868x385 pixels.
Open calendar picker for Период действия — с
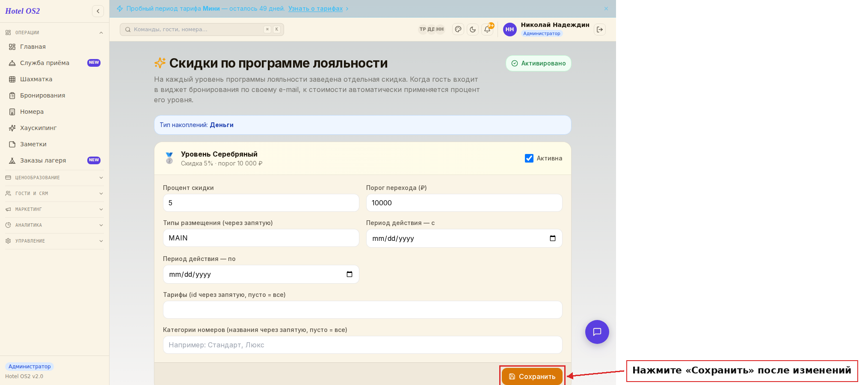click(x=553, y=238)
